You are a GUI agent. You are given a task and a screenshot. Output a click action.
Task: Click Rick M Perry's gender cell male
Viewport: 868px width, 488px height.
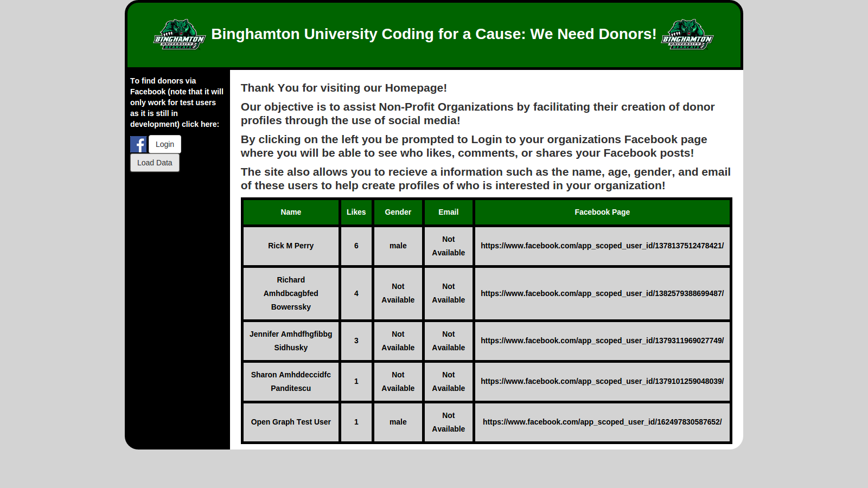tap(398, 246)
